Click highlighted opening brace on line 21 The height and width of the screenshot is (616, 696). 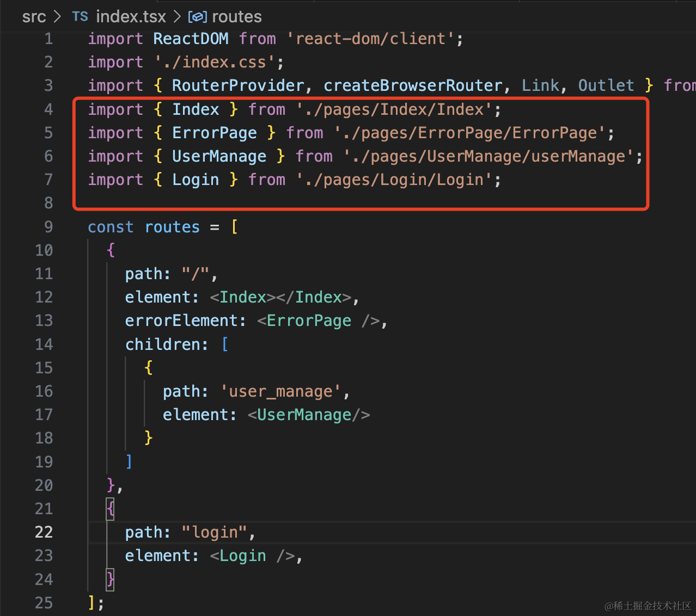click(x=111, y=508)
